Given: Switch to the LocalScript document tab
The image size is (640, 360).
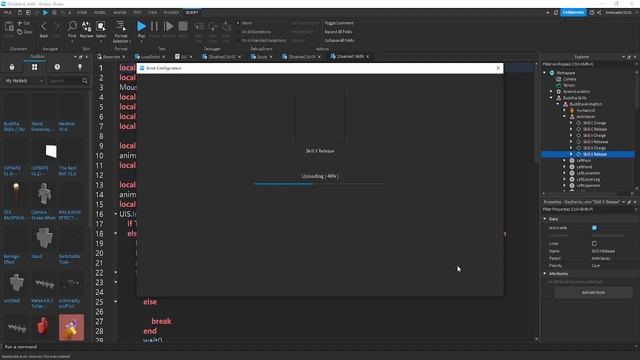Looking at the screenshot, I should (150, 57).
